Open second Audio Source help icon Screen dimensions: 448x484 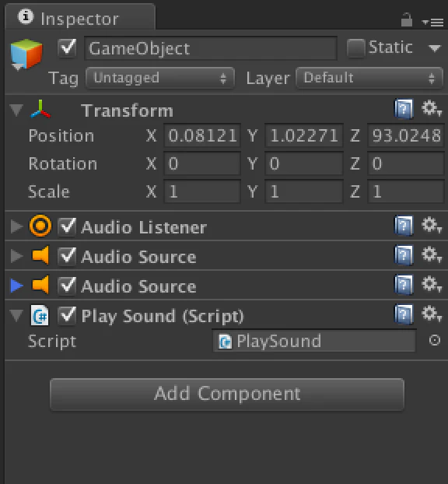click(404, 284)
